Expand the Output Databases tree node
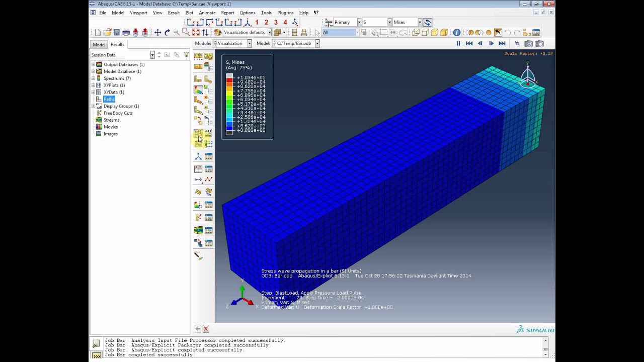The width and height of the screenshot is (644, 362). (93, 64)
